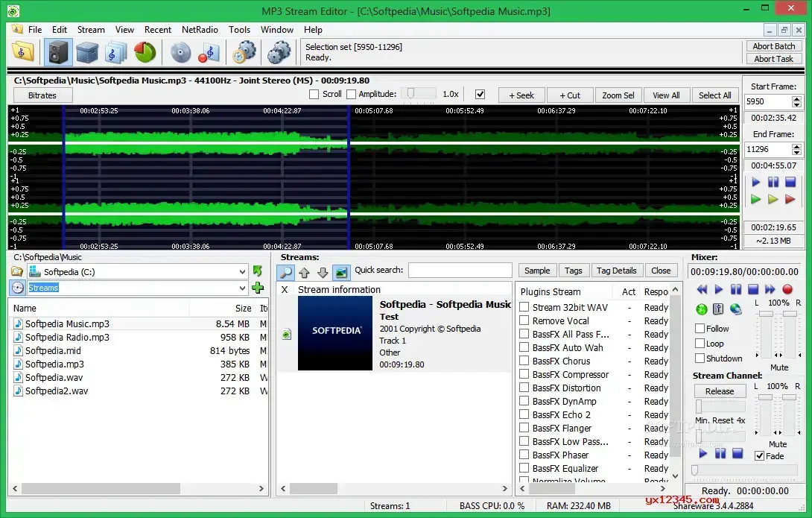Open the Softpedia (C:) drive dropdown
The height and width of the screenshot is (518, 812).
click(243, 272)
